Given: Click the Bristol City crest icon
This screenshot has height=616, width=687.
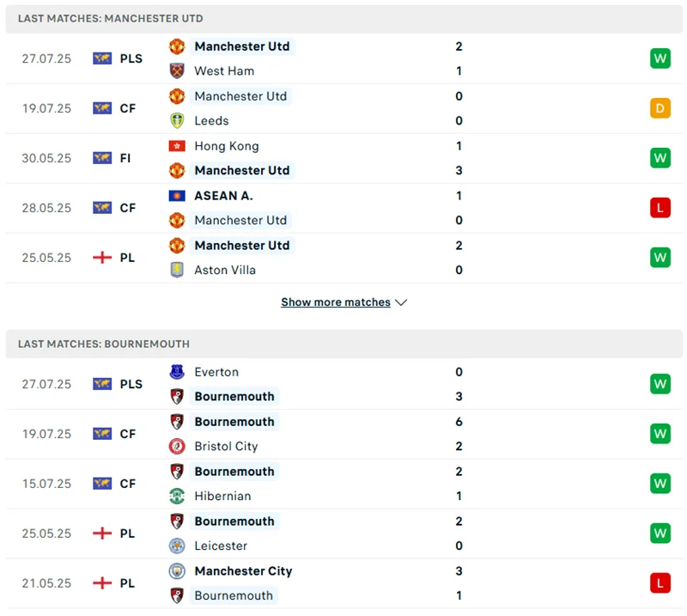Looking at the screenshot, I should click(177, 447).
